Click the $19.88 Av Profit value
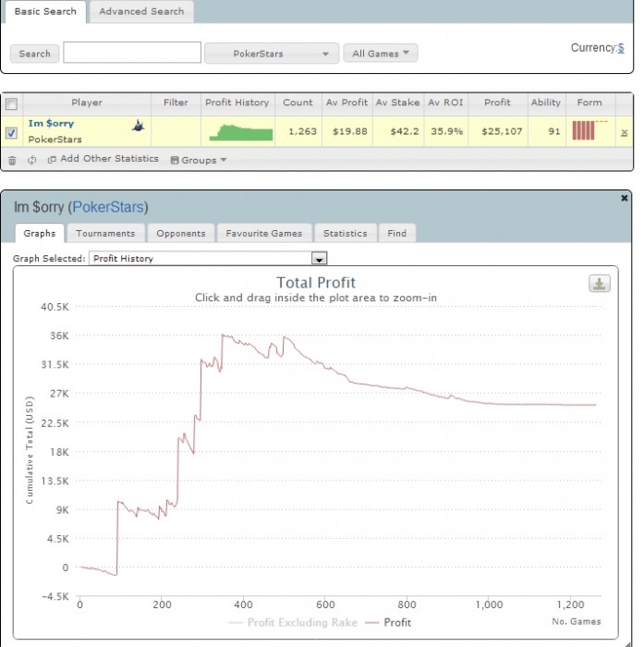This screenshot has height=647, width=644. click(350, 131)
